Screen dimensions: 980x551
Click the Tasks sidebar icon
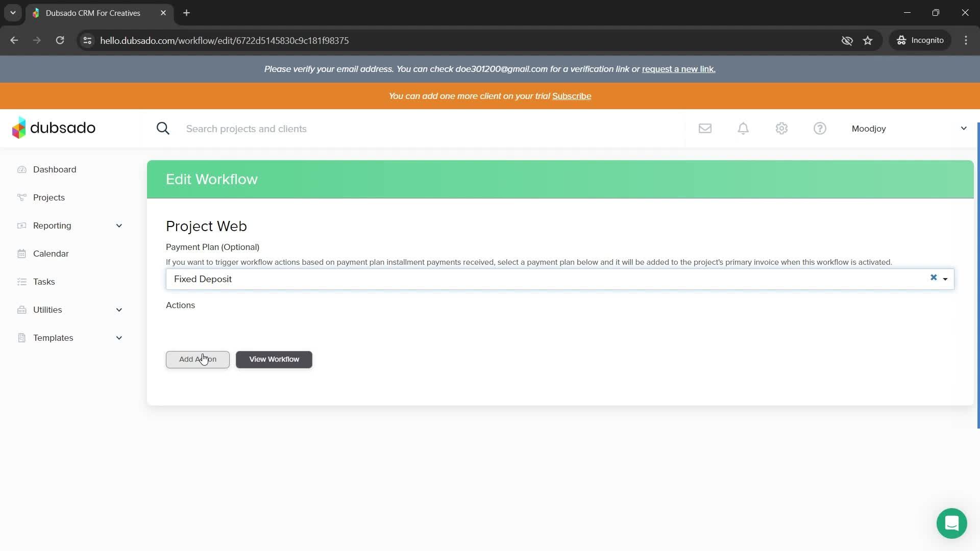[21, 282]
